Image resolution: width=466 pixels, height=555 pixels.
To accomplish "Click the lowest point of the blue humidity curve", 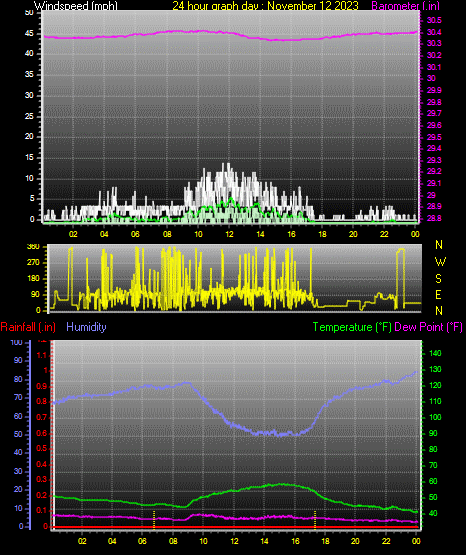I will (280, 435).
